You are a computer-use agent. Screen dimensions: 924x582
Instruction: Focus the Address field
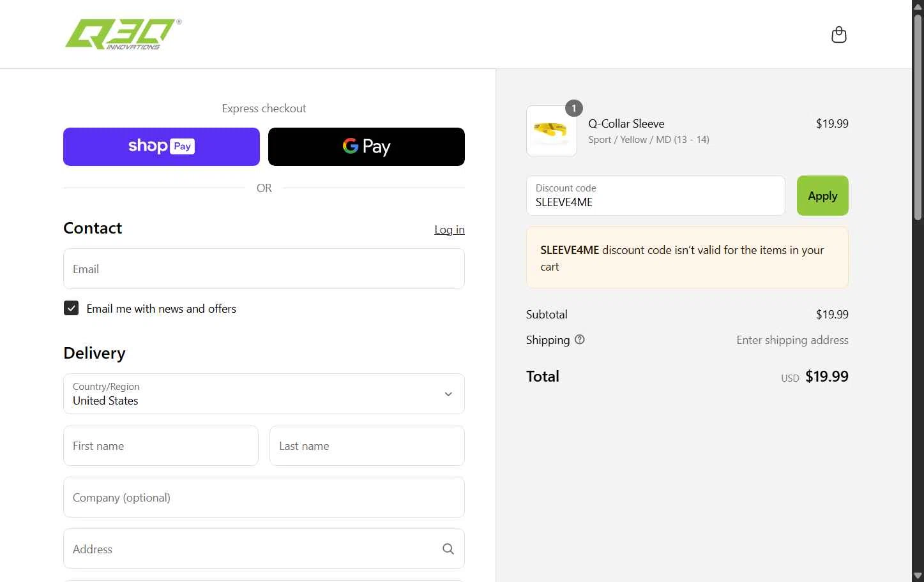[264, 549]
